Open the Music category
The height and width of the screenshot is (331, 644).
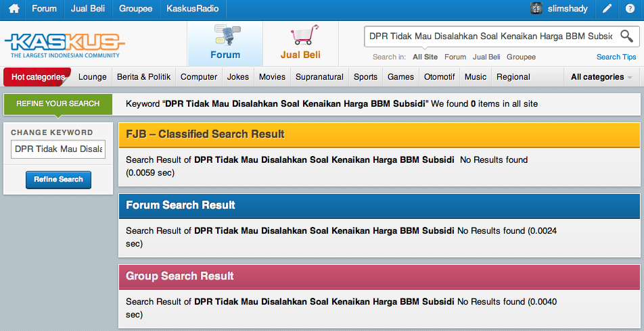click(476, 77)
